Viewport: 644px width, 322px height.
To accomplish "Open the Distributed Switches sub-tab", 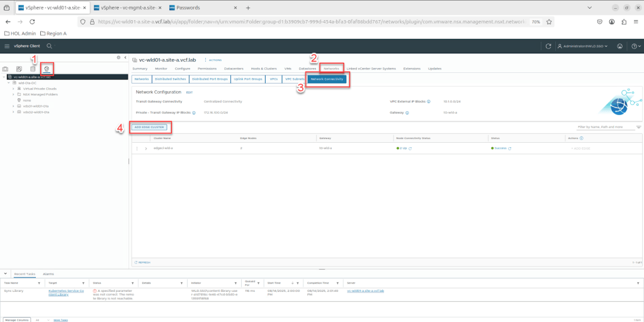I will point(171,79).
